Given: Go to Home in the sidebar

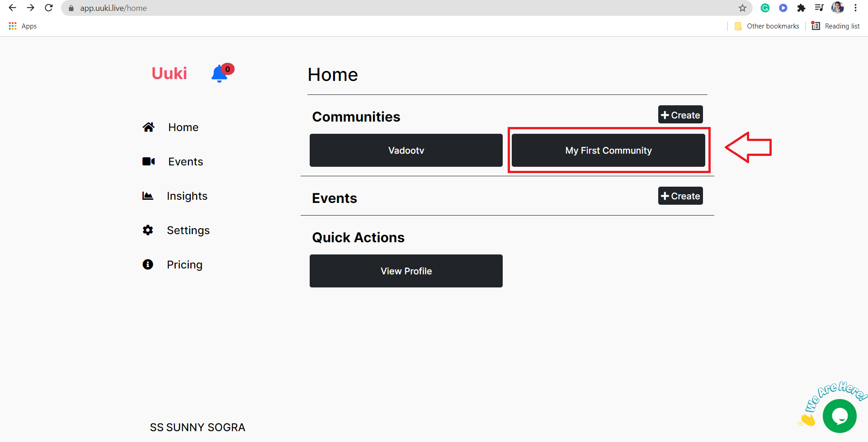Looking at the screenshot, I should pyautogui.click(x=183, y=127).
